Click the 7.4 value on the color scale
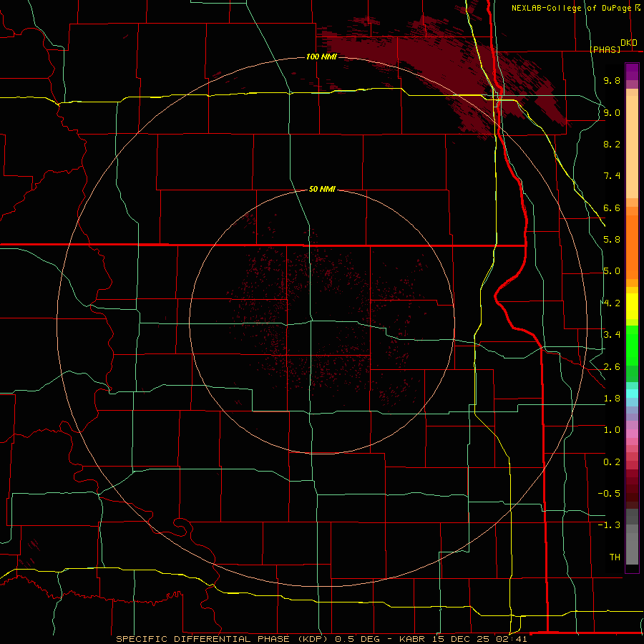Image resolution: width=644 pixels, height=644 pixels. pyautogui.click(x=612, y=176)
